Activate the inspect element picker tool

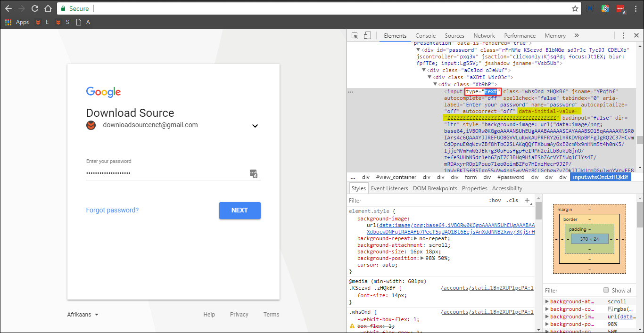point(355,36)
